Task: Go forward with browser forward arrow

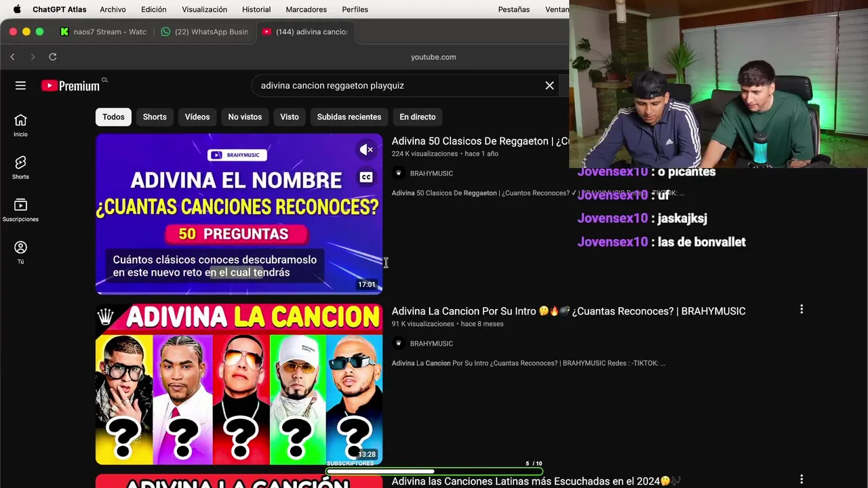Action: click(x=33, y=57)
